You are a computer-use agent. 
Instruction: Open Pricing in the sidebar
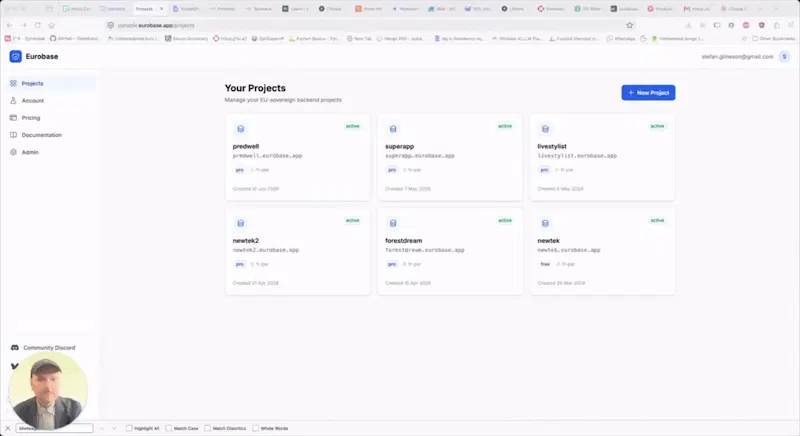52,118
